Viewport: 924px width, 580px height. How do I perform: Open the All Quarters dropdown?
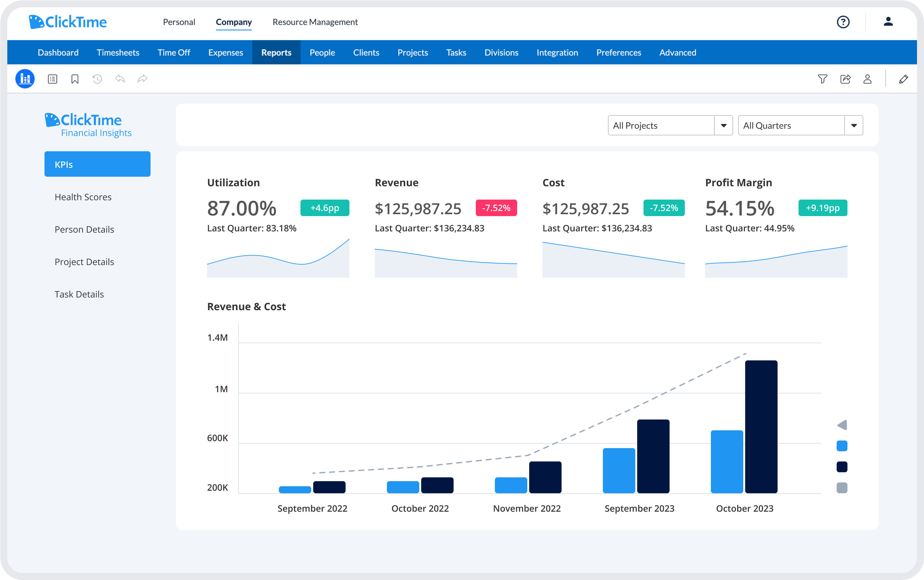point(854,125)
